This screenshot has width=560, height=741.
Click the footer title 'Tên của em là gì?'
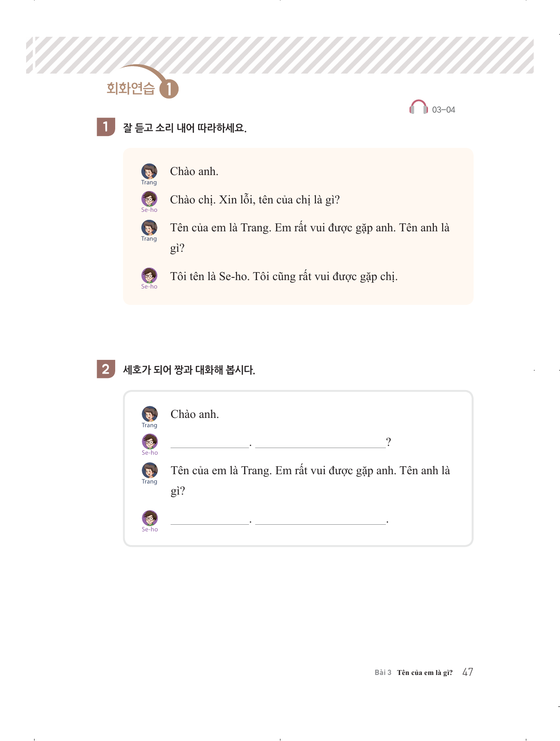[x=424, y=673]
